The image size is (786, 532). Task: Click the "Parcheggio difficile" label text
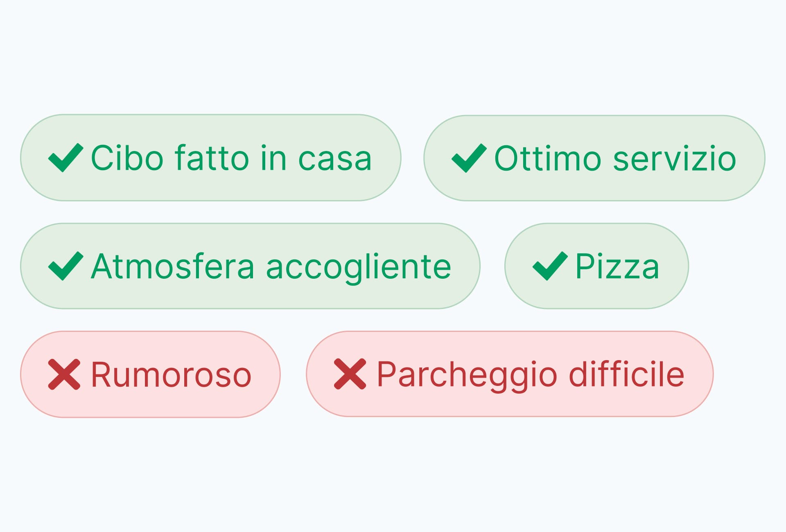point(531,374)
